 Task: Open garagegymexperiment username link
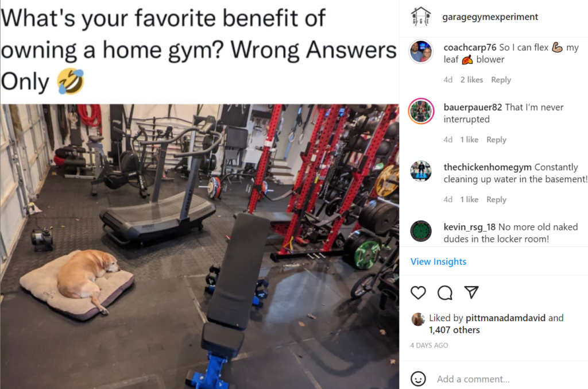point(490,17)
